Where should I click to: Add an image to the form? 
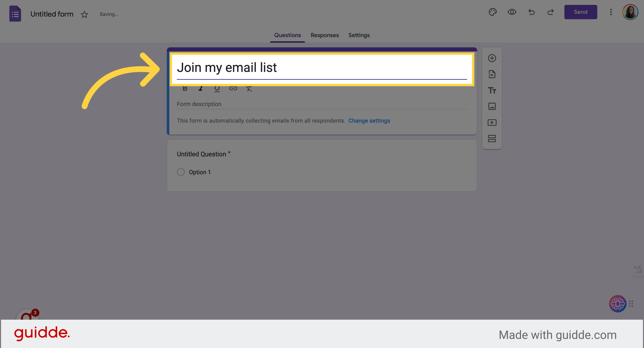(x=492, y=106)
